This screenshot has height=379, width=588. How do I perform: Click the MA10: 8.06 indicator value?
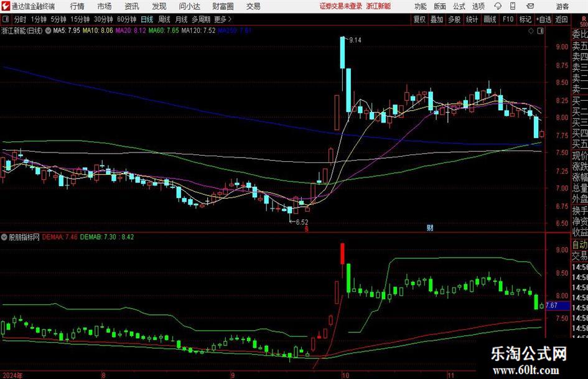coord(98,30)
